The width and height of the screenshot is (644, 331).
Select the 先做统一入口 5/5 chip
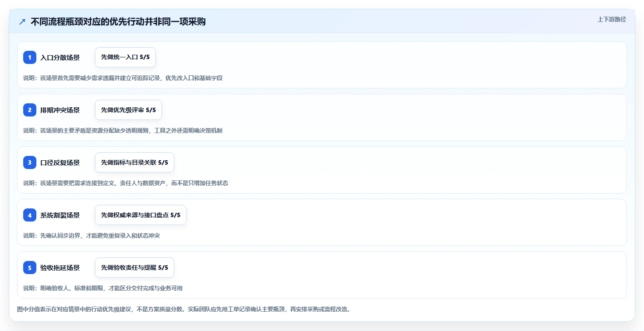(125, 57)
